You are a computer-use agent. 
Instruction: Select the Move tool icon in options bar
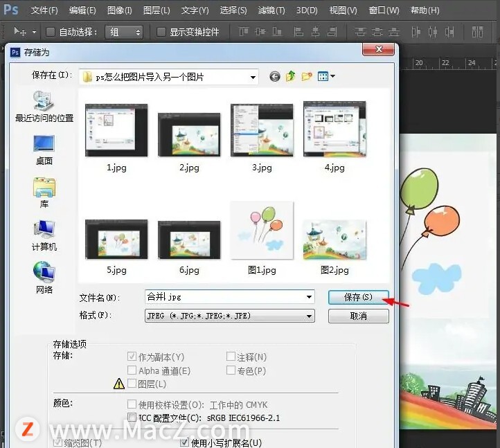tap(20, 32)
